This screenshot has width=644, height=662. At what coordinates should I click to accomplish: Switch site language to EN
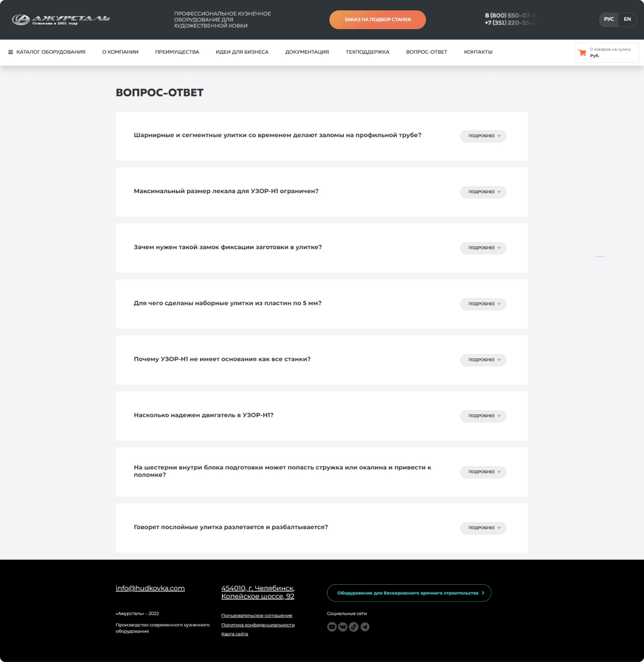coord(627,19)
